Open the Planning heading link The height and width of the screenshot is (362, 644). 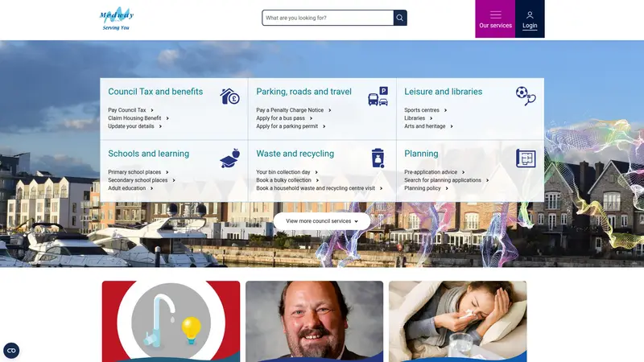tap(421, 154)
